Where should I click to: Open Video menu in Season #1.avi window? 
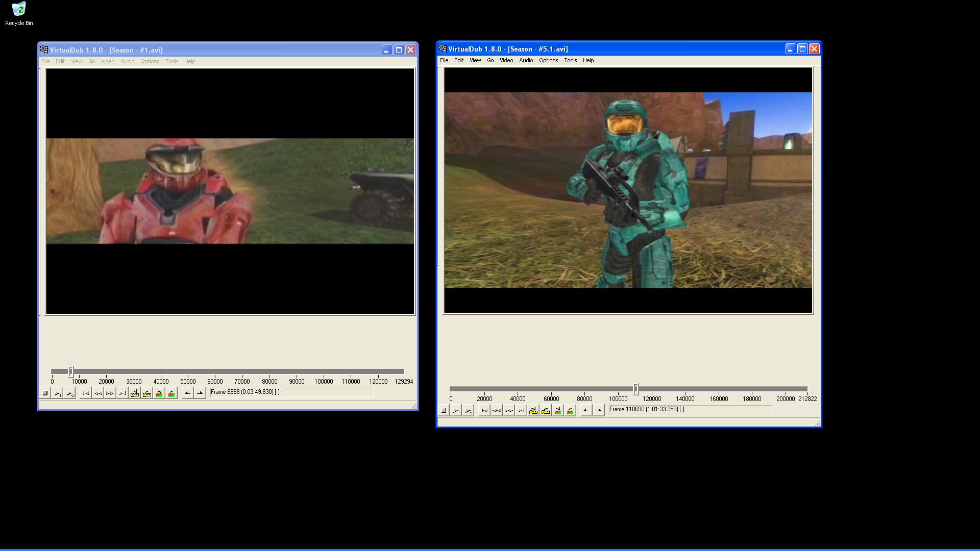click(108, 61)
